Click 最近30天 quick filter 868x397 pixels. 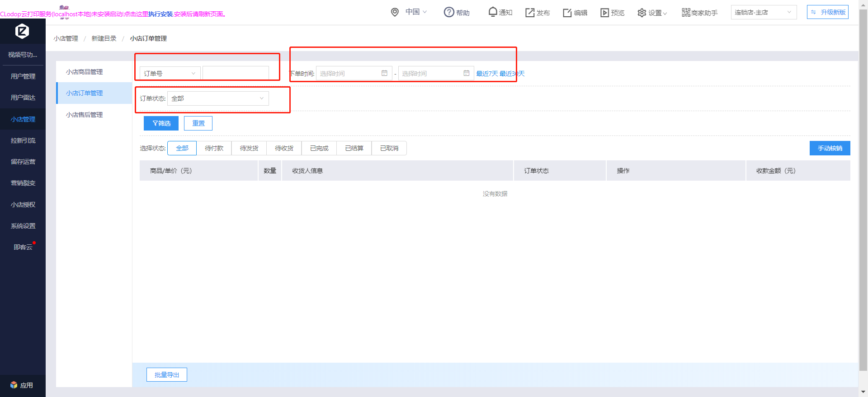512,74
